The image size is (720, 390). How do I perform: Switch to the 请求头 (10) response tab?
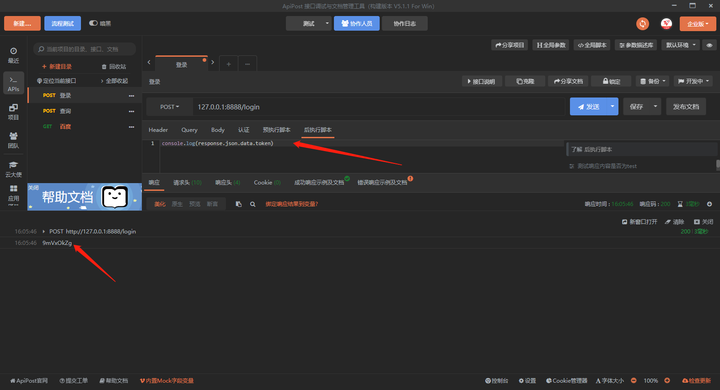point(187,183)
